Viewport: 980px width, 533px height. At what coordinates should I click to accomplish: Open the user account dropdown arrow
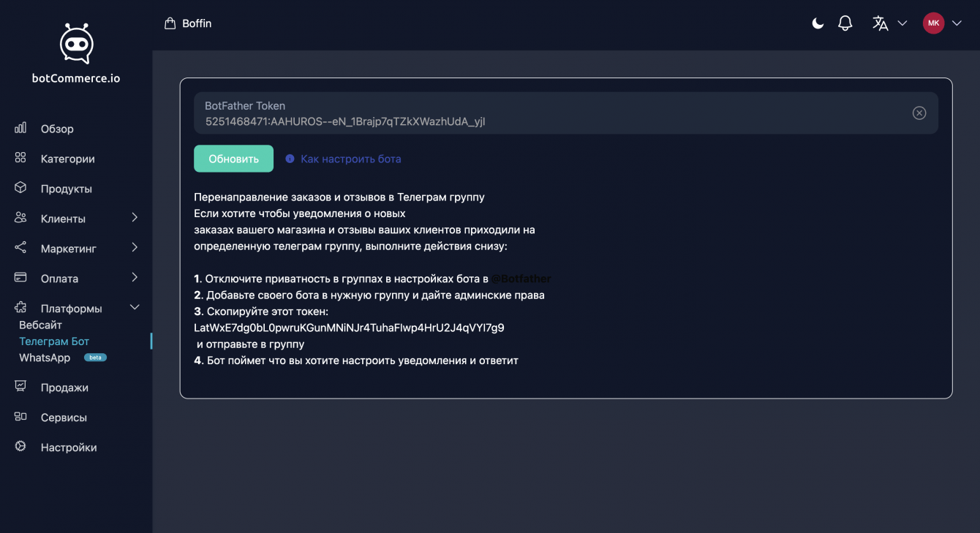point(957,23)
